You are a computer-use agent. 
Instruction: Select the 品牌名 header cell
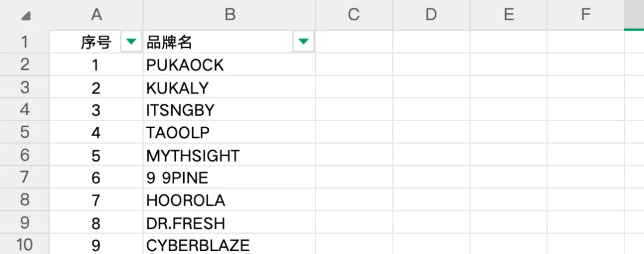(x=215, y=42)
